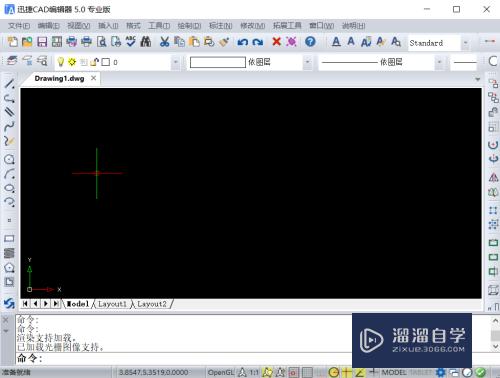Expand the linetype ByLayer dropdown arrow
The image size is (500, 378).
(x=439, y=62)
